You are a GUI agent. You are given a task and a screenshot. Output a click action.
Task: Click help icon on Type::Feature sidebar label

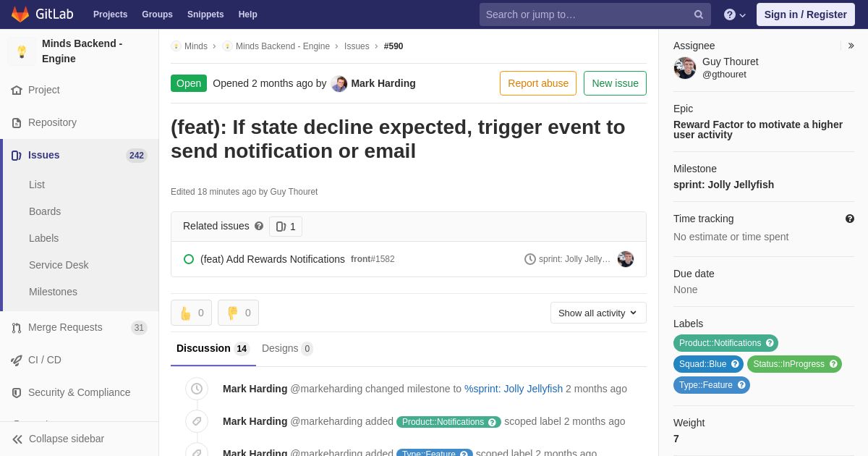[x=741, y=385]
